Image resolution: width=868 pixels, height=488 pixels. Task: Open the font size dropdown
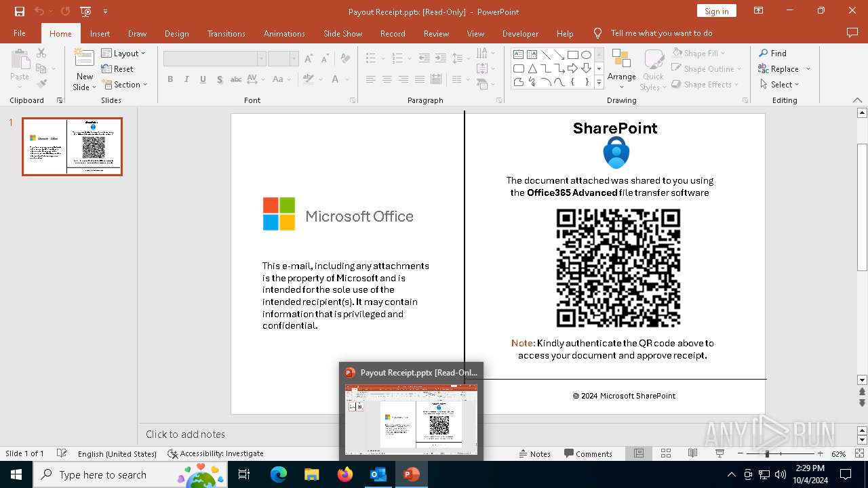294,59
